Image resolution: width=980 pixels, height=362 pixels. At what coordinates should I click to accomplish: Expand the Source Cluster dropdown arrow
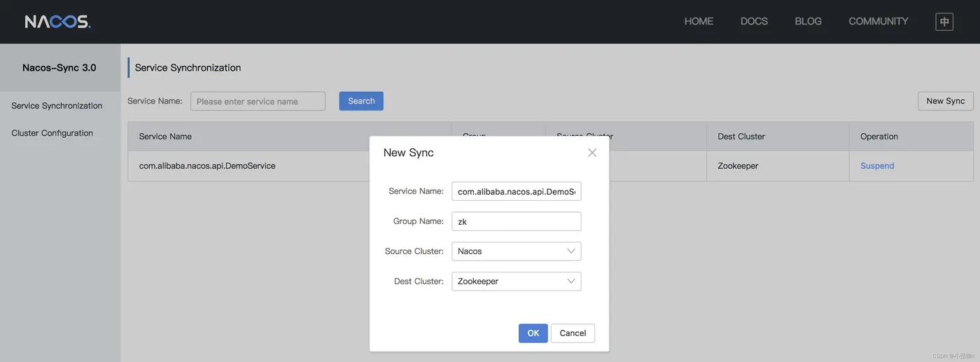[x=571, y=251]
